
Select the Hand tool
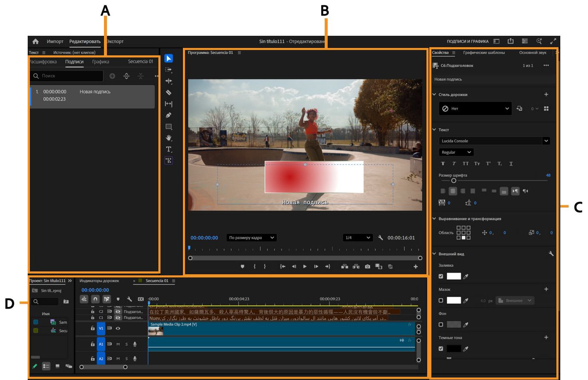(x=168, y=138)
